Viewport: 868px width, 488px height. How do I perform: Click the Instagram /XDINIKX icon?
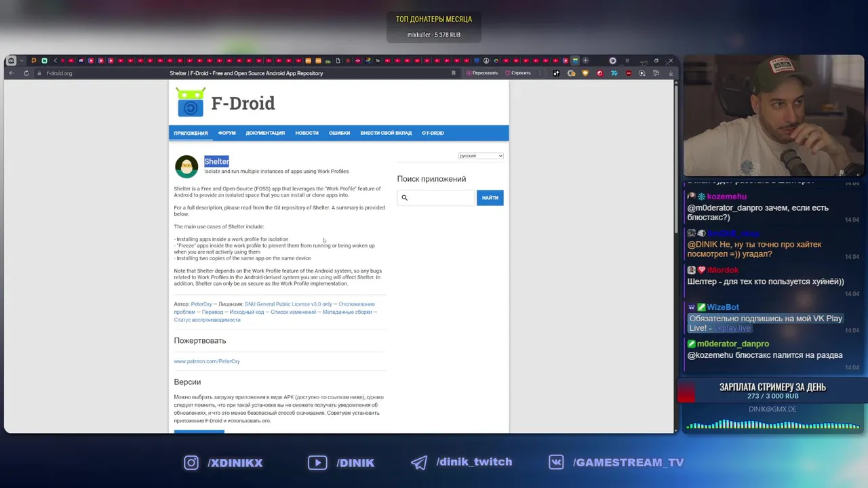coord(191,462)
